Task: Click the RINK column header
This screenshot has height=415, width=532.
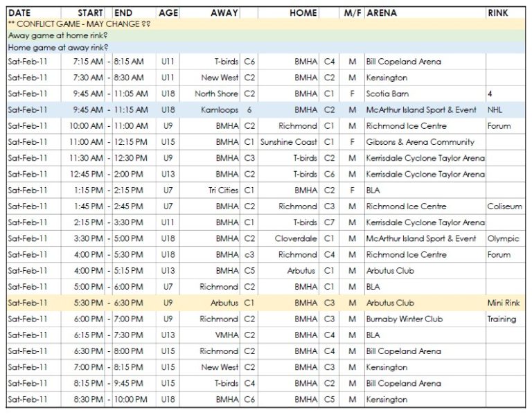Action: [x=497, y=12]
